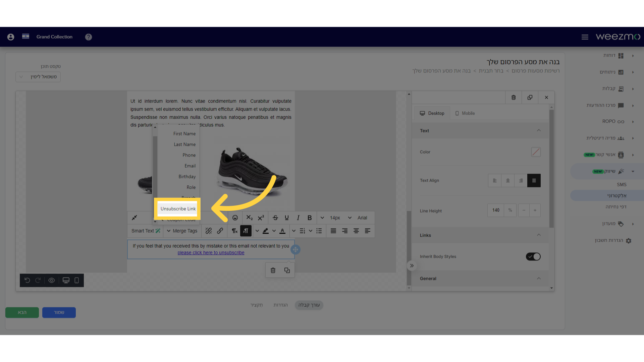Delete element using properties panel trash icon
This screenshot has height=362, width=644.
514,98
